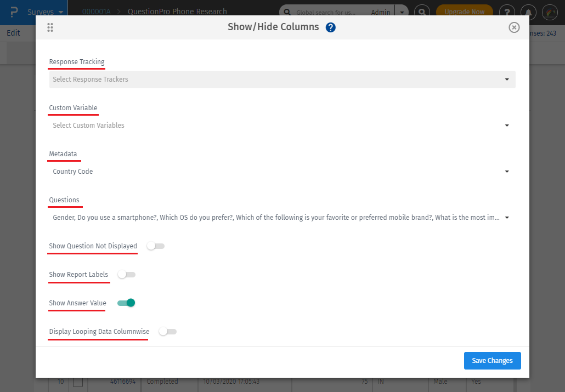565x392 pixels.
Task: Turn on Show Report Labels
Action: pos(126,274)
